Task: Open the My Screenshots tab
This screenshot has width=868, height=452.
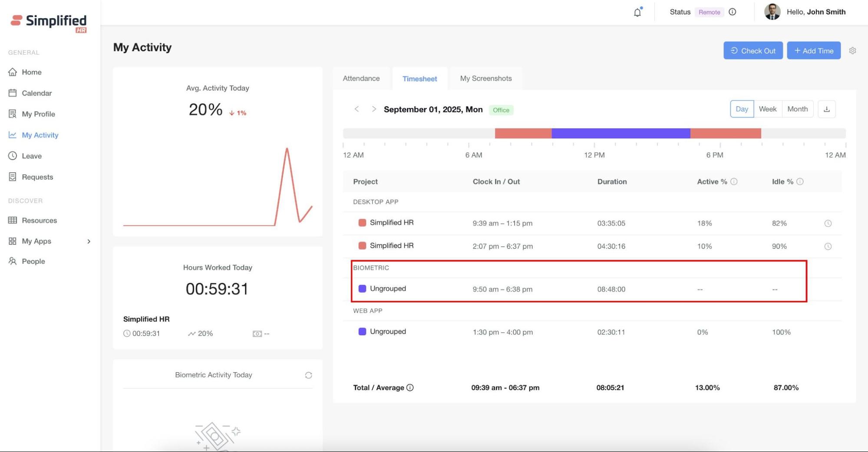Action: 485,79
